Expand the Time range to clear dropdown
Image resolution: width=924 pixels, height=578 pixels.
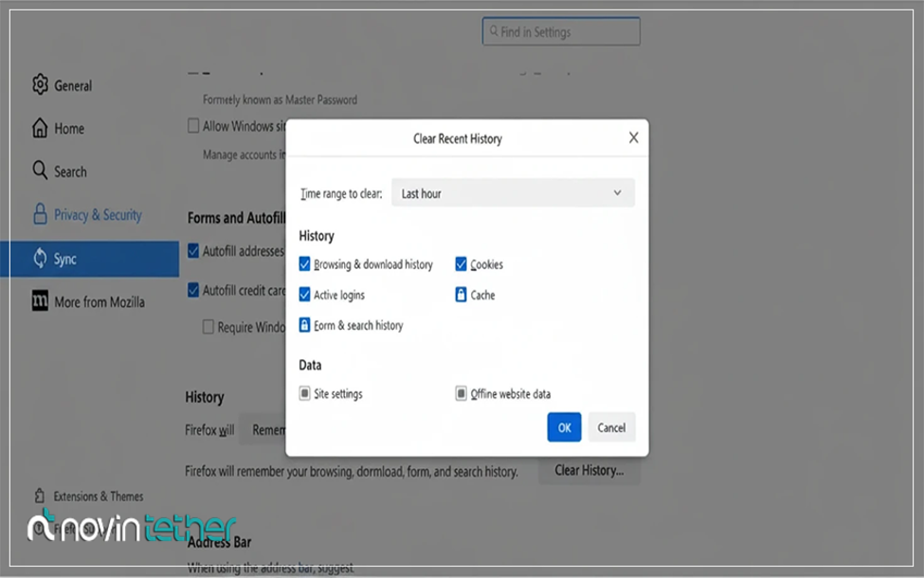click(513, 193)
